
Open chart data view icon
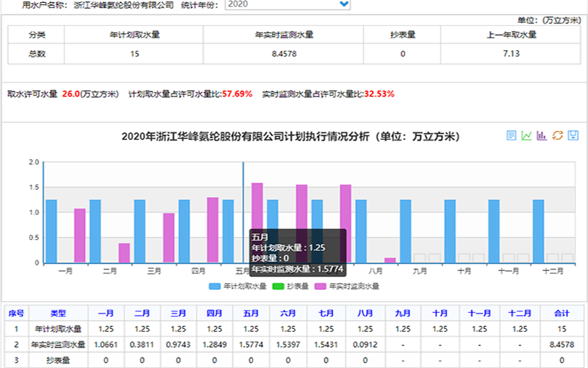pyautogui.click(x=512, y=135)
